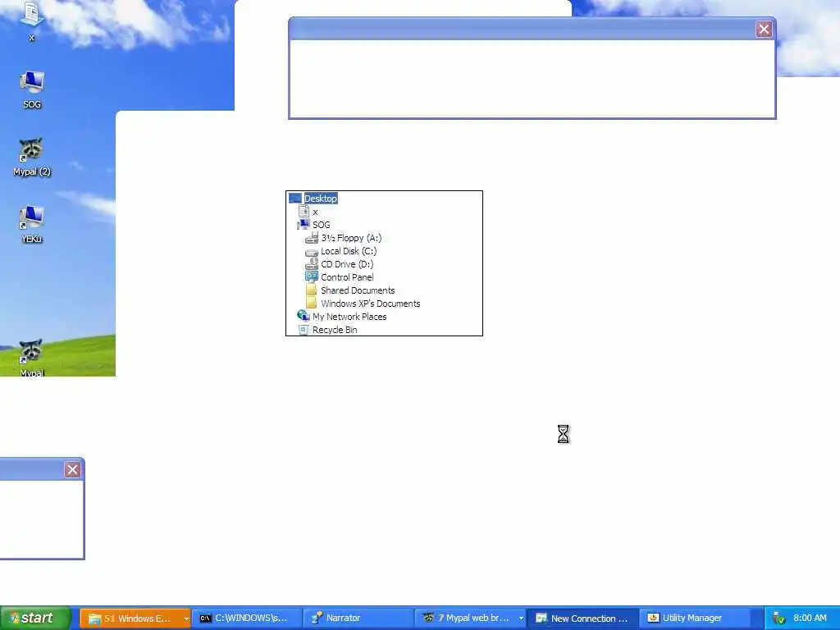Click the SOG computer icon in the tree
Screen dimensions: 840x630
(304, 225)
